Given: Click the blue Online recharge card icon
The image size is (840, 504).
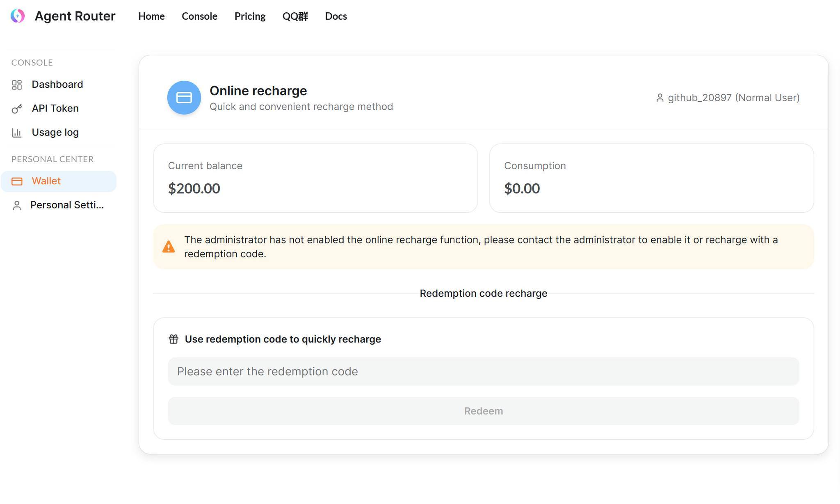Looking at the screenshot, I should pos(184,98).
